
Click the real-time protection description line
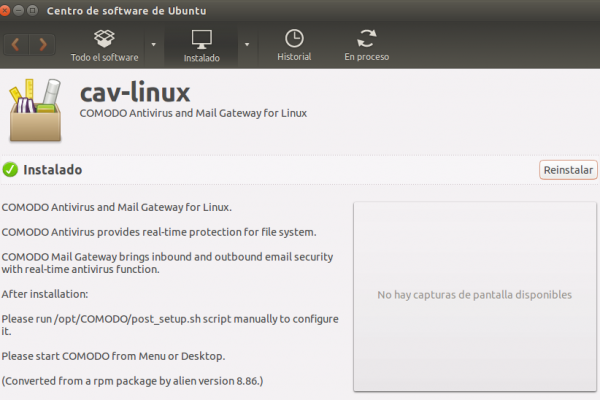[159, 232]
